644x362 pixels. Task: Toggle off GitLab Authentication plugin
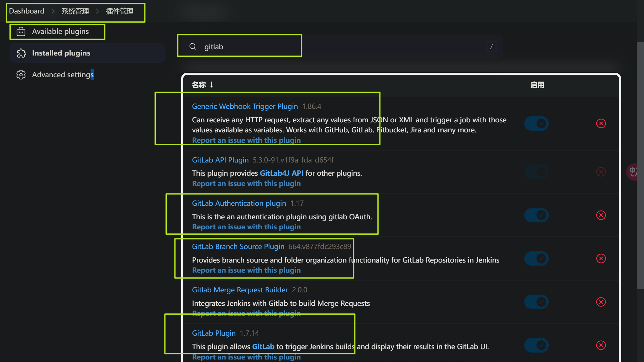[x=536, y=215]
